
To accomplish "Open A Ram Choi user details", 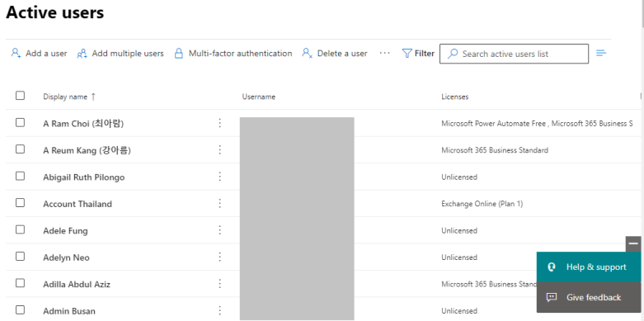I will [83, 123].
